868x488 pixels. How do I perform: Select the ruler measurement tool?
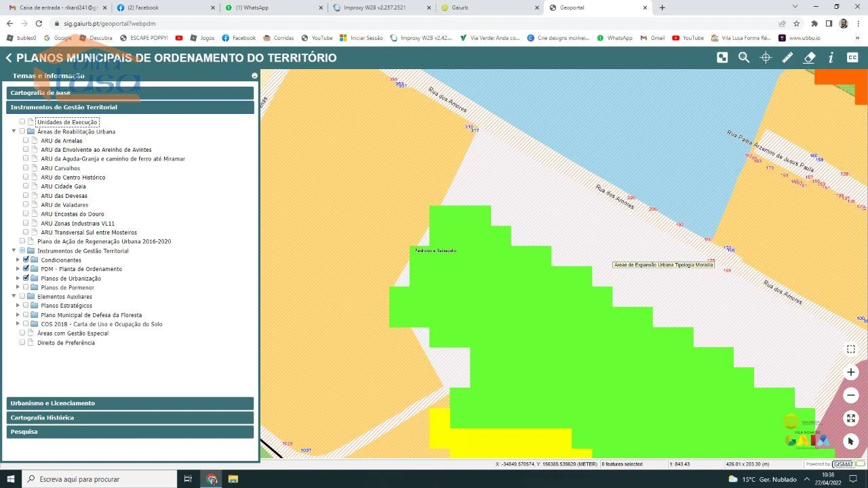click(x=787, y=58)
